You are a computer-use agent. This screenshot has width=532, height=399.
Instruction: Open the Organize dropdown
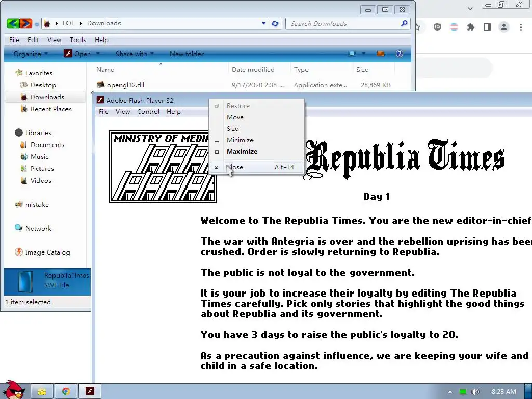click(x=31, y=54)
